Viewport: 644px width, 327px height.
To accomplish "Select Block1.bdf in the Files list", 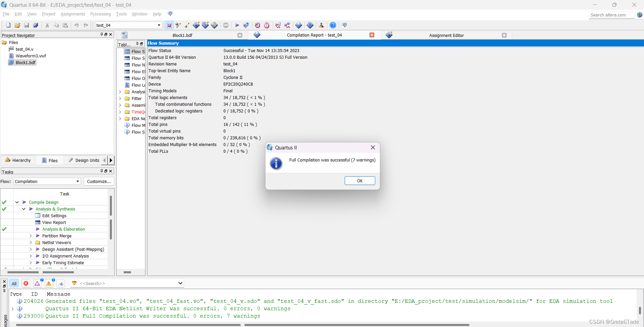I will coord(26,62).
